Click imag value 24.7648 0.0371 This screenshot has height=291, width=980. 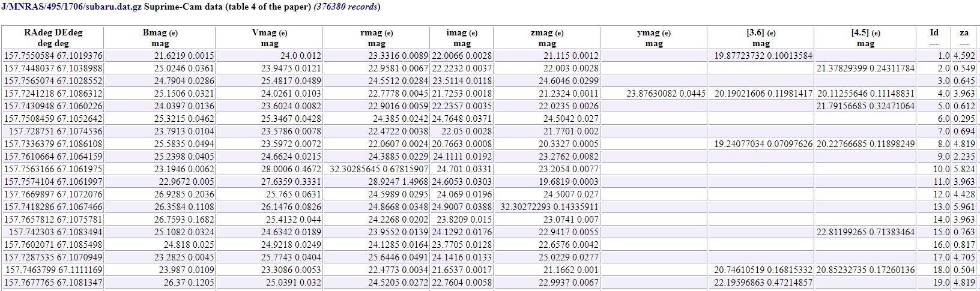point(462,119)
